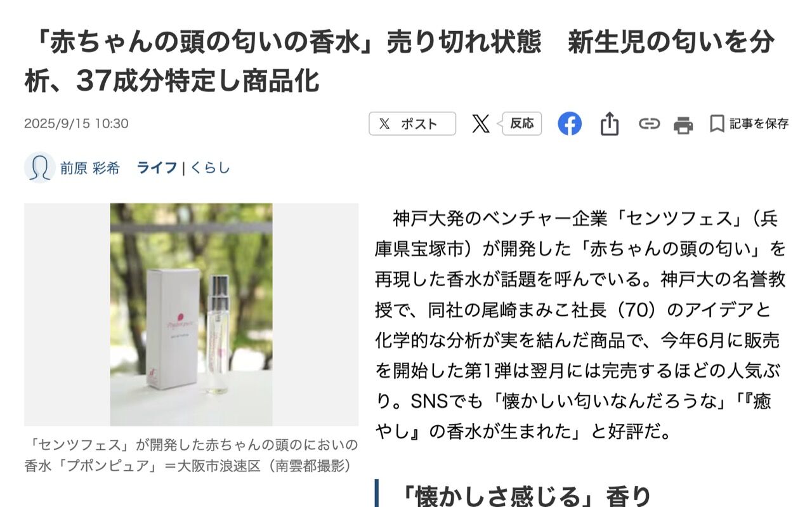Open author name 前原 彩希 link
Screen dimensions: 812x507
(90, 168)
